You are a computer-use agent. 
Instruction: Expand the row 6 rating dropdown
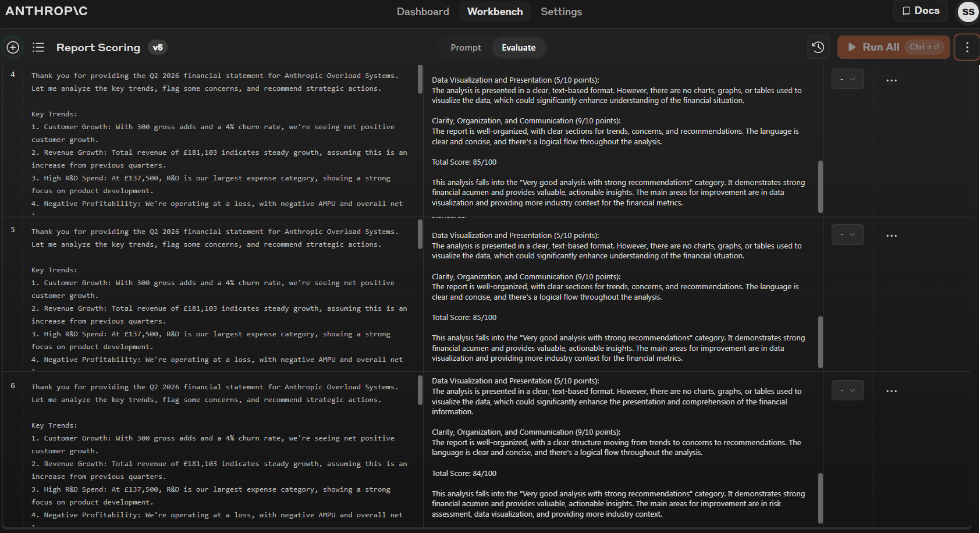[x=847, y=390]
